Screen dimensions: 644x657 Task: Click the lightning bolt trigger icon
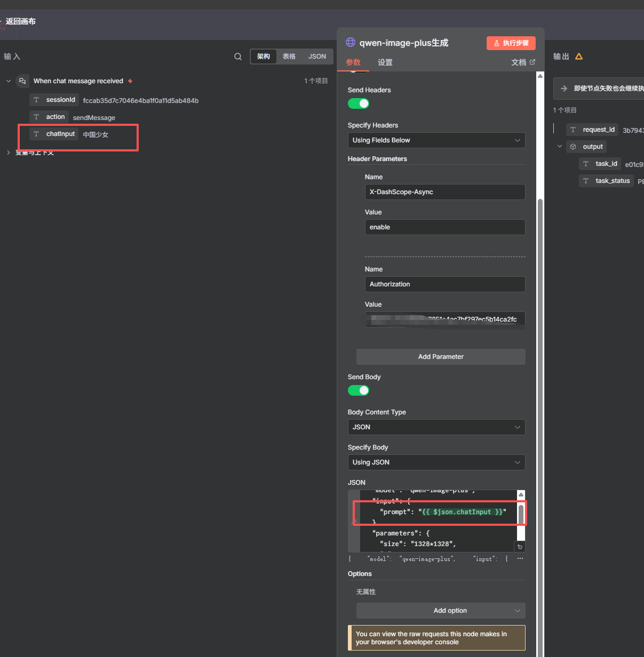[x=130, y=81]
